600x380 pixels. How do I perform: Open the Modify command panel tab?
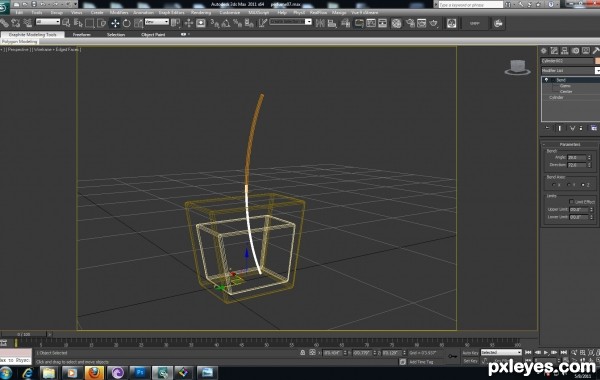554,51
